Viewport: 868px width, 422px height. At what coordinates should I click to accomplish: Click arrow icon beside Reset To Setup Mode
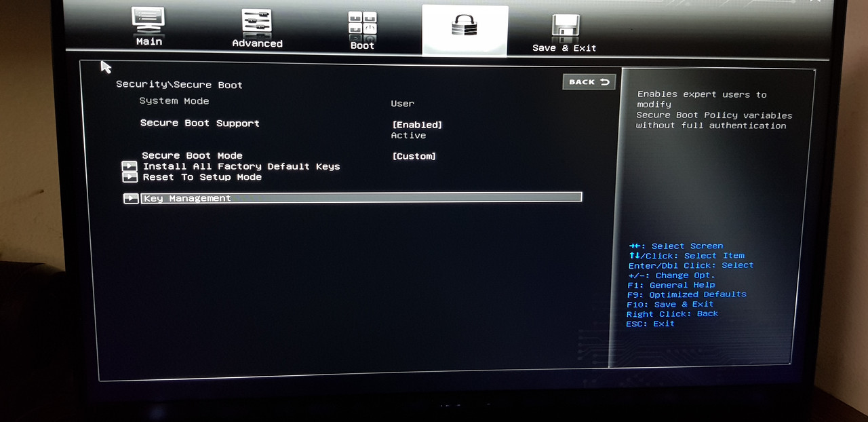130,177
